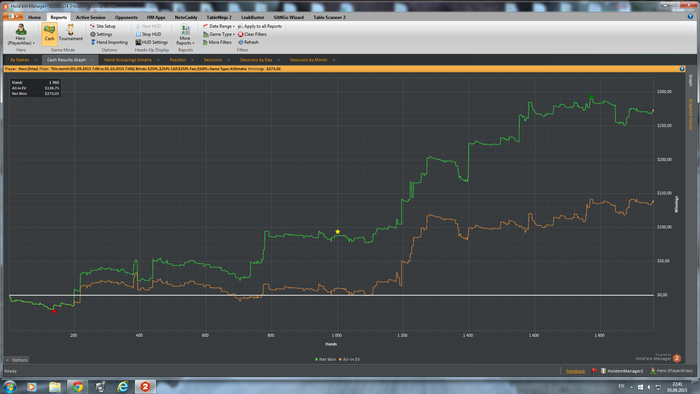This screenshot has width=700, height=394.
Task: Refresh the report
Action: tap(248, 42)
